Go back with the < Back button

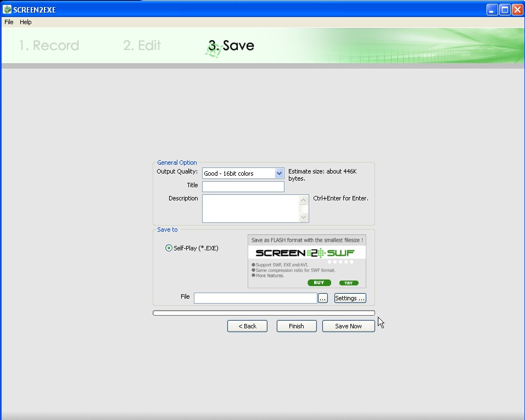[x=247, y=326]
